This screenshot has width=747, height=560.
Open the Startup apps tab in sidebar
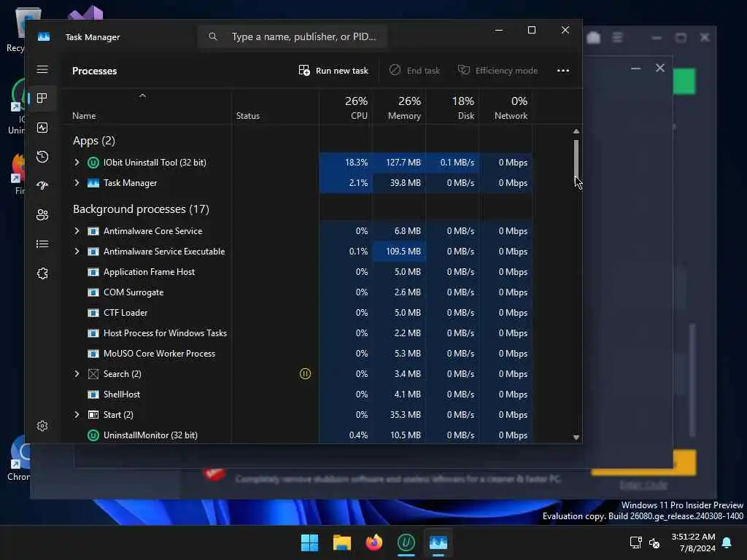pos(42,186)
